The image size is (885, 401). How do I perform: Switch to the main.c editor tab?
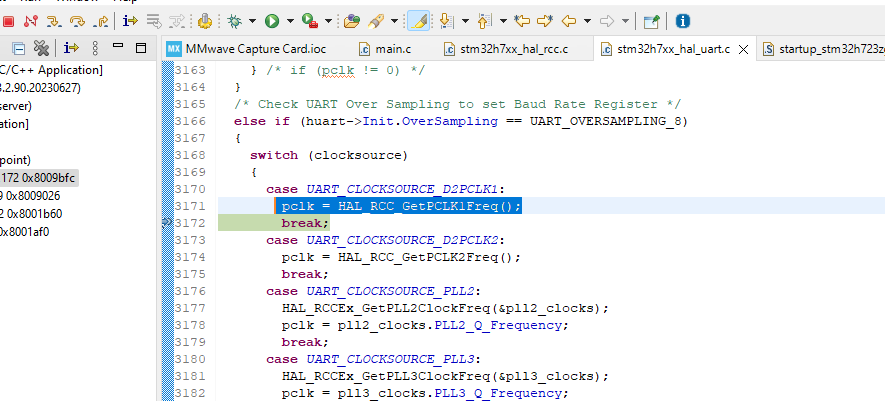tap(384, 49)
